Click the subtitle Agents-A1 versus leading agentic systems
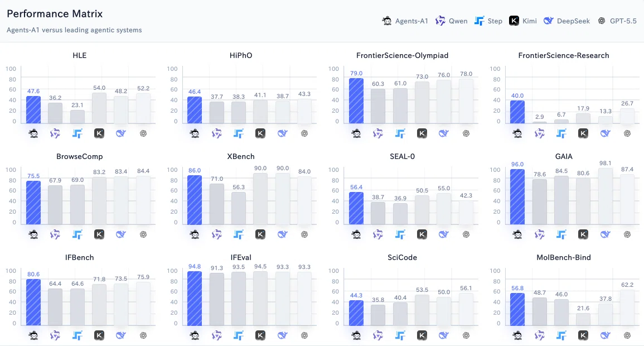 coord(74,30)
